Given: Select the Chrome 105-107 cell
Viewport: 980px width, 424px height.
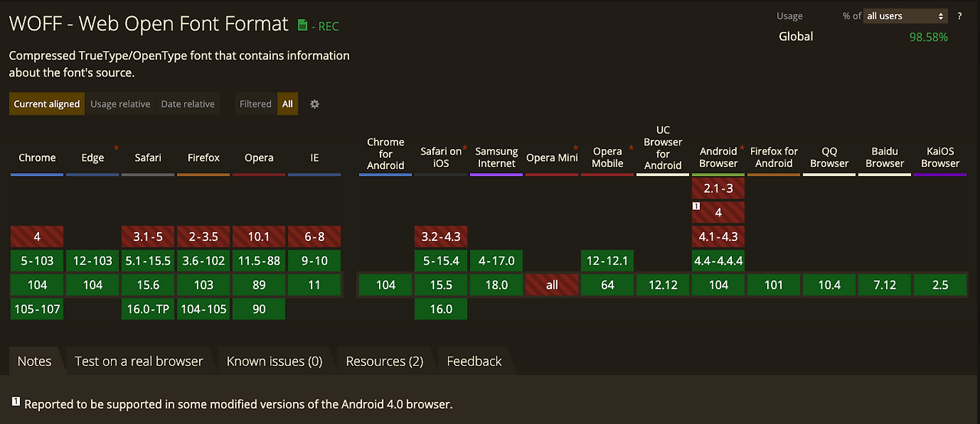Looking at the screenshot, I should coord(38,309).
